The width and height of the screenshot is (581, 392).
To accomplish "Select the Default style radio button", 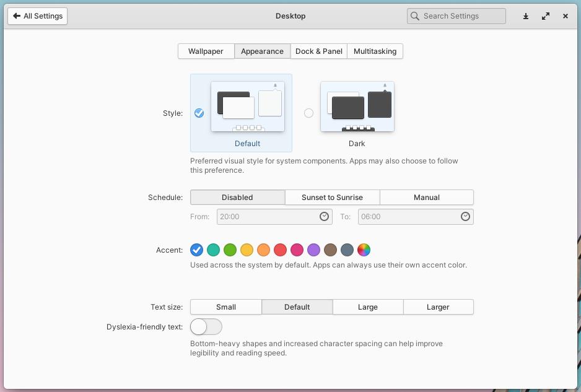I will pos(199,113).
